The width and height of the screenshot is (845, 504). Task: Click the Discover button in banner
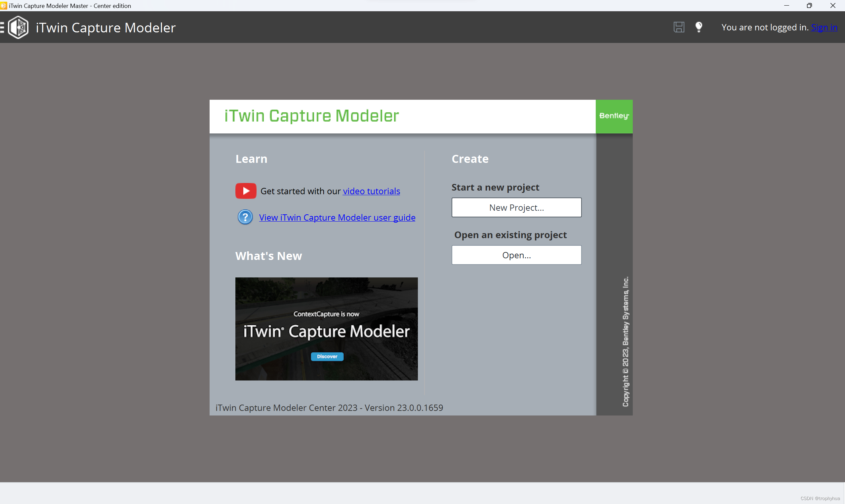tap(327, 356)
